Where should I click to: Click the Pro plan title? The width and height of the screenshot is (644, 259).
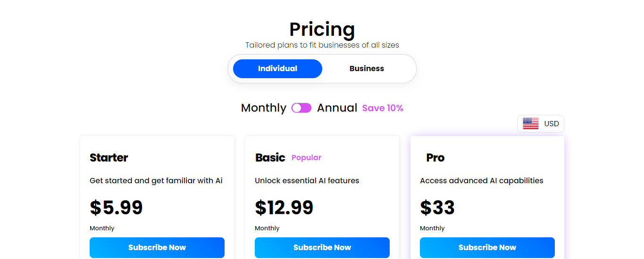point(435,157)
